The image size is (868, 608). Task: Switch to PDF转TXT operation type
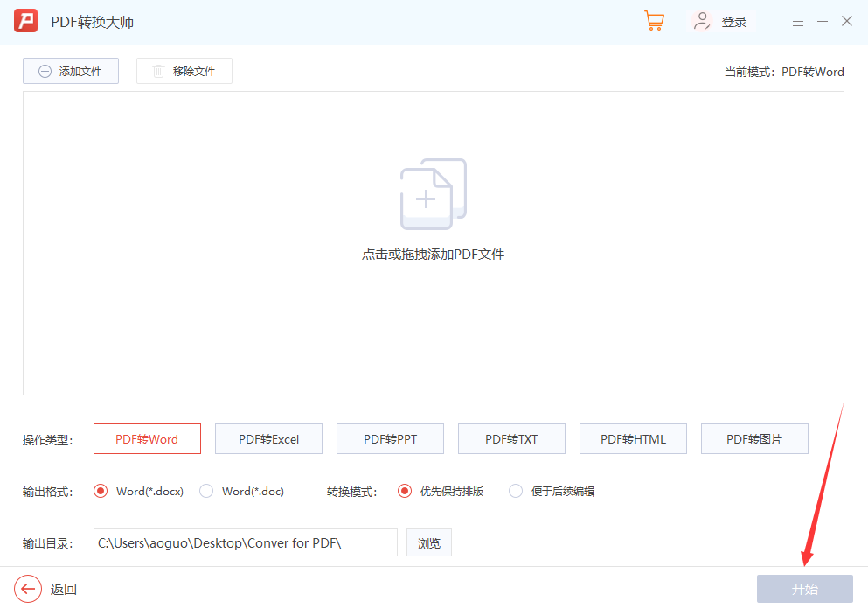point(511,439)
